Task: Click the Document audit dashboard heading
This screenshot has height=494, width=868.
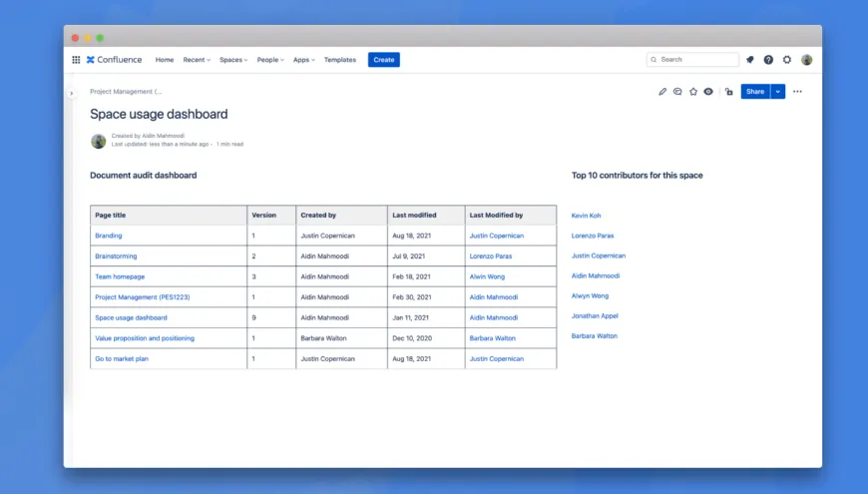Action: point(144,176)
